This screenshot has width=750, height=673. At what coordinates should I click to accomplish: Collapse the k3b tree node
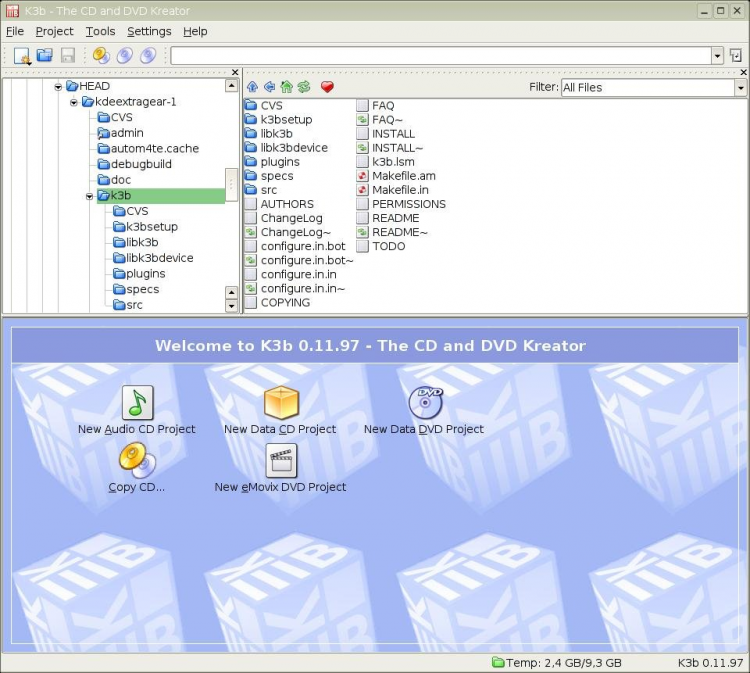tap(89, 196)
